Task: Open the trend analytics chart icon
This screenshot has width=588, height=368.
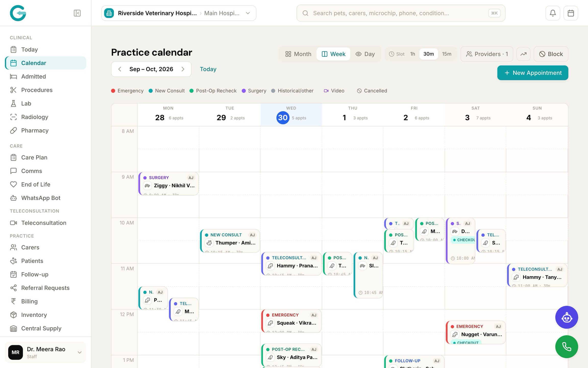Action: pyautogui.click(x=523, y=54)
